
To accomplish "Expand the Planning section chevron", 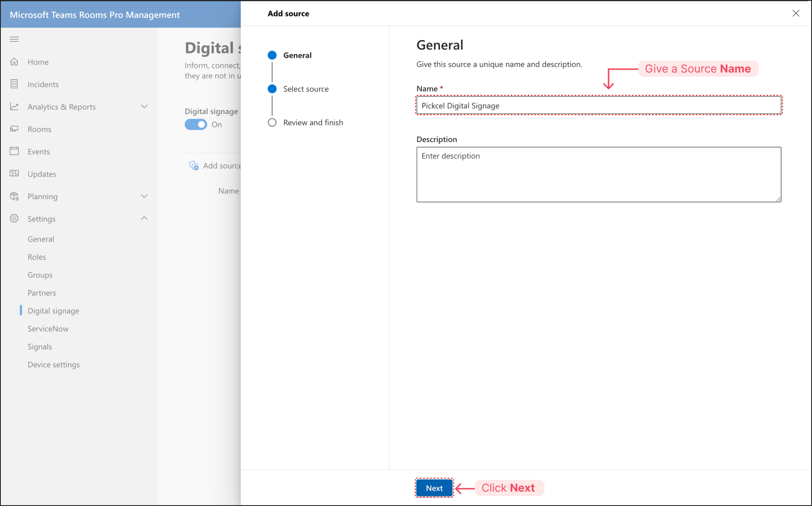I will (144, 196).
